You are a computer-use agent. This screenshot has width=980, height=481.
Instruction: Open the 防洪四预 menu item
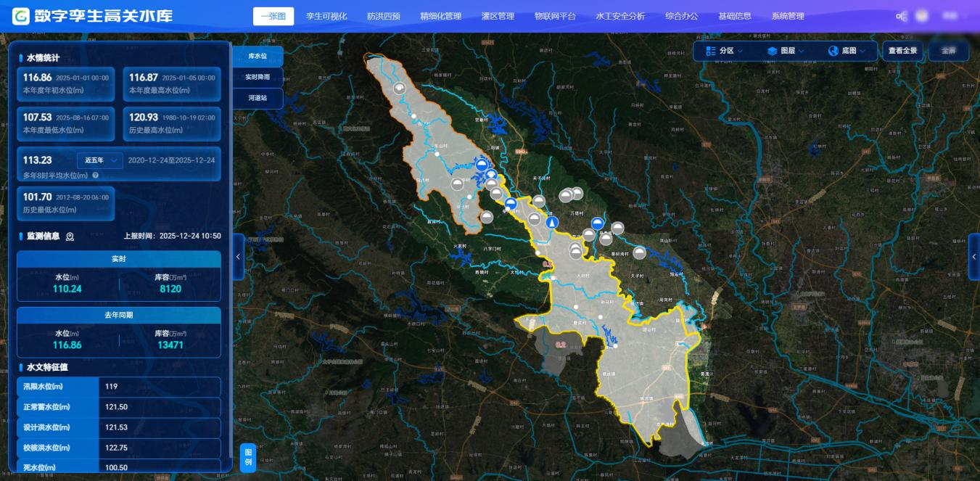pyautogui.click(x=383, y=16)
